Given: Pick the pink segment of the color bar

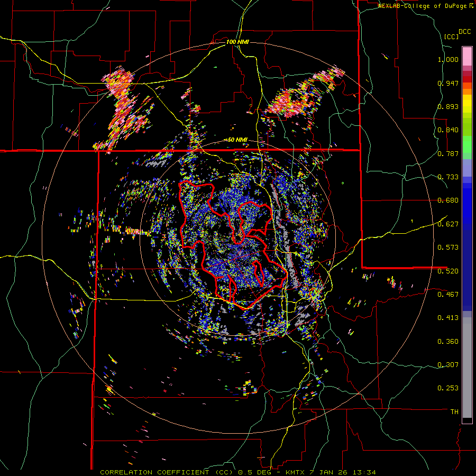Looking at the screenshot, I should [x=467, y=56].
